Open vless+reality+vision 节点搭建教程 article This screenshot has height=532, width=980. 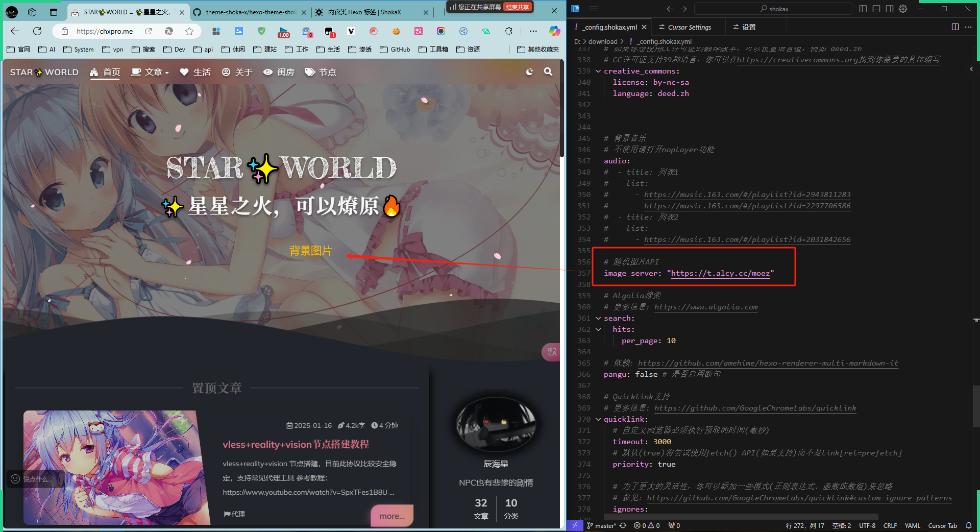tap(296, 444)
